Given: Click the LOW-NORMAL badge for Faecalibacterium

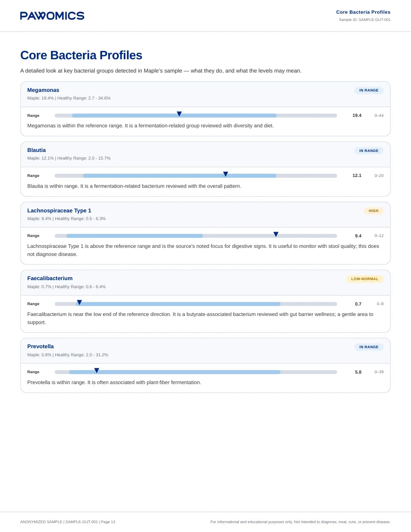Looking at the screenshot, I should (365, 279).
